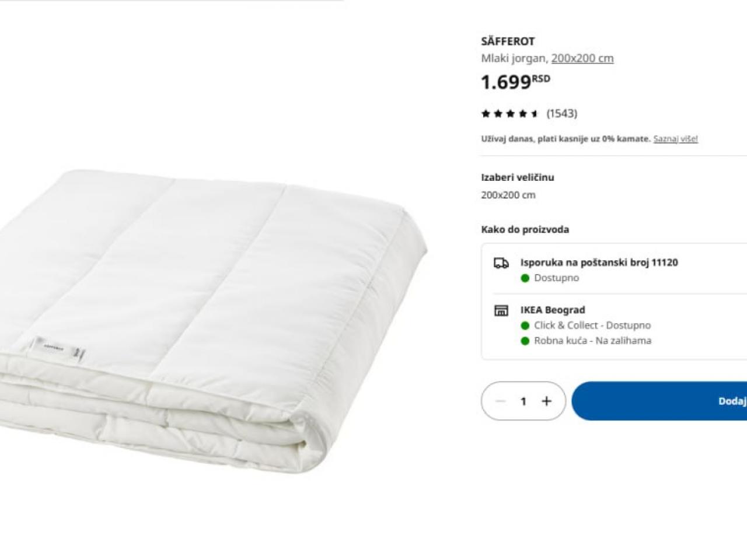This screenshot has width=747, height=560.
Task: Increase quantity with the plus icon
Action: tap(546, 401)
